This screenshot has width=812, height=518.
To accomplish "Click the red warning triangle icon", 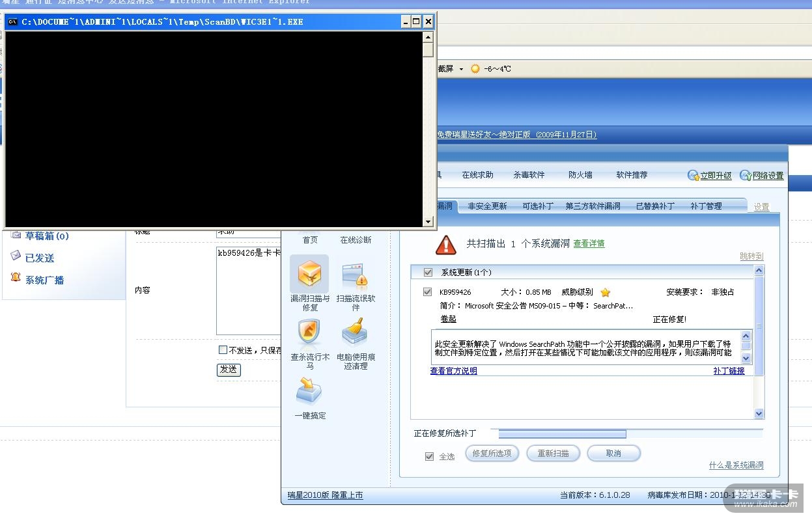I will pos(446,245).
